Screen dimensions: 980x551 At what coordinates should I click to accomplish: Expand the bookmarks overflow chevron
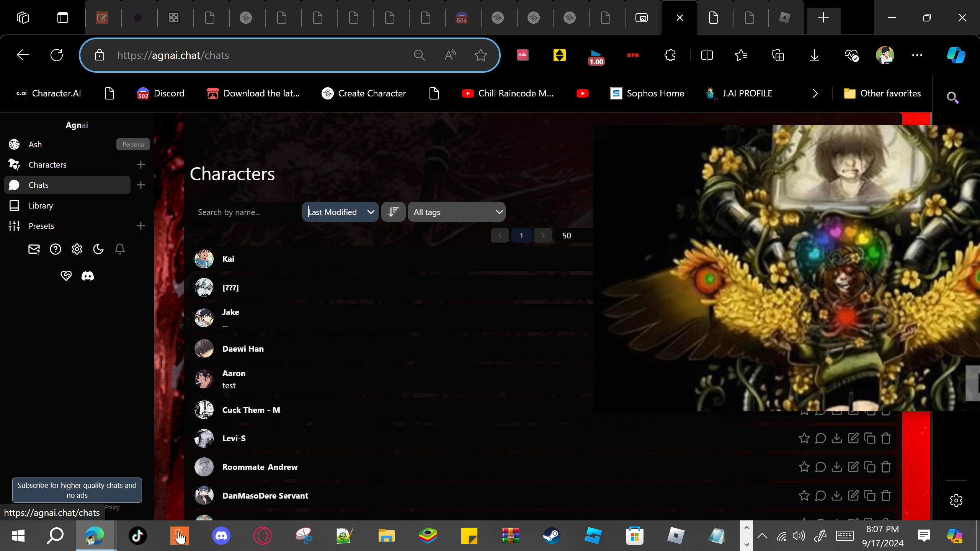click(815, 93)
